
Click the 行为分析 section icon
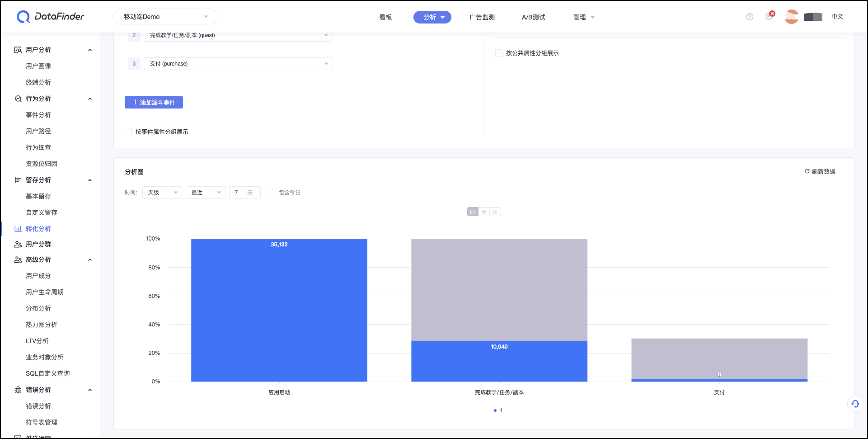18,99
